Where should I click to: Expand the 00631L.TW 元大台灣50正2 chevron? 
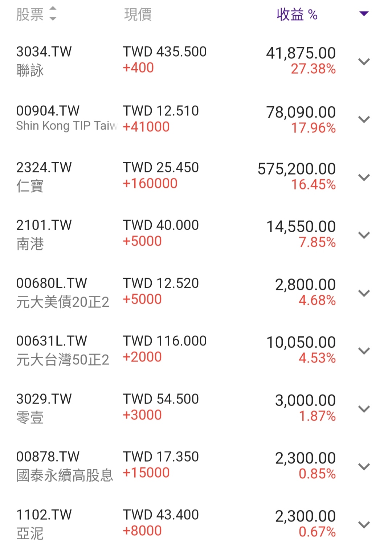click(x=364, y=351)
